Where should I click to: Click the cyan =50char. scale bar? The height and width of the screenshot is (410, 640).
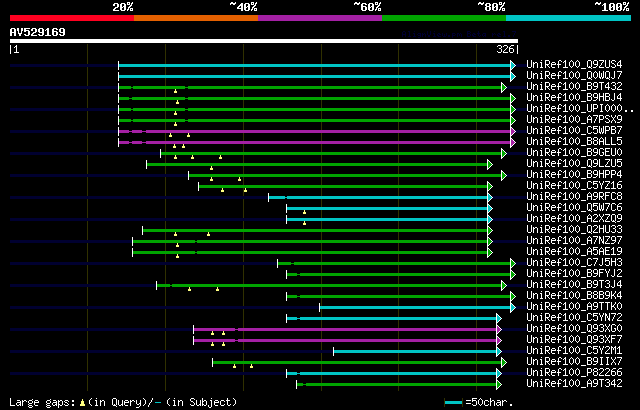point(453,403)
